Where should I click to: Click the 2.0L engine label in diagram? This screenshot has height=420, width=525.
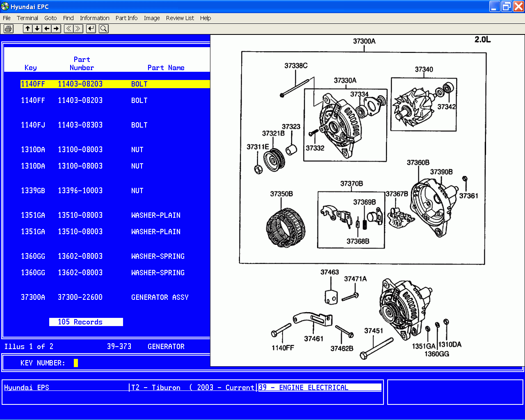(482, 39)
